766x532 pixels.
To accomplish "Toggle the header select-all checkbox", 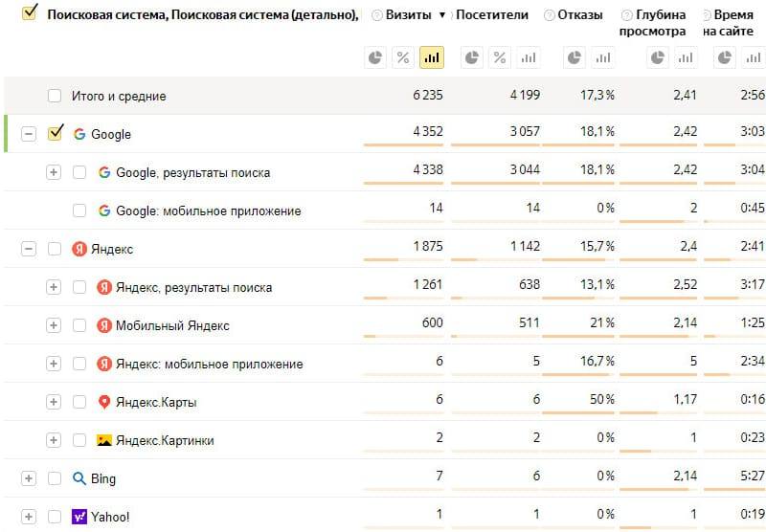I will pos(30,12).
